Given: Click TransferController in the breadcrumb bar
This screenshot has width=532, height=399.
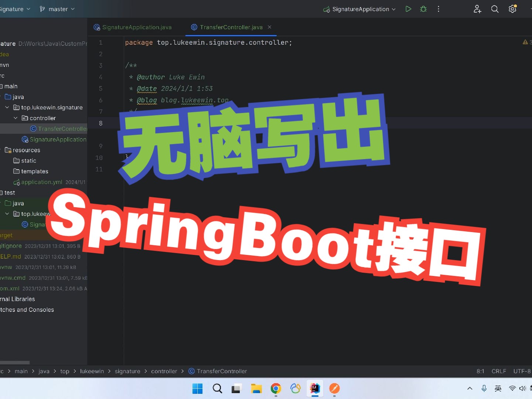Looking at the screenshot, I should pyautogui.click(x=218, y=371).
